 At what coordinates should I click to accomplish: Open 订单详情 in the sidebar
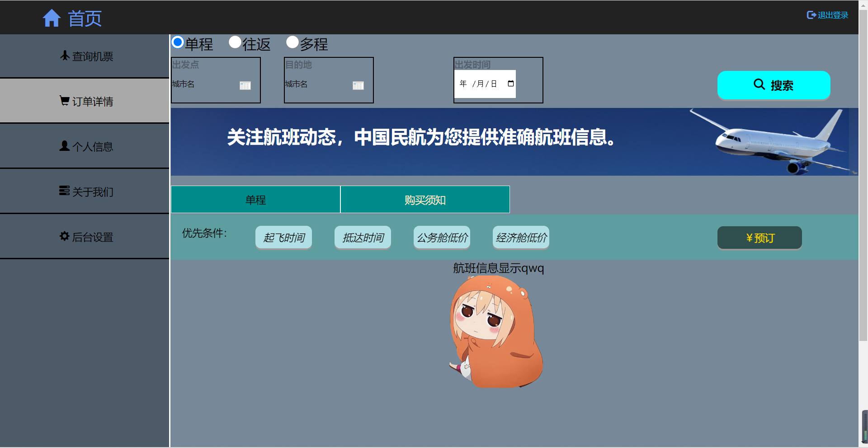coord(85,101)
